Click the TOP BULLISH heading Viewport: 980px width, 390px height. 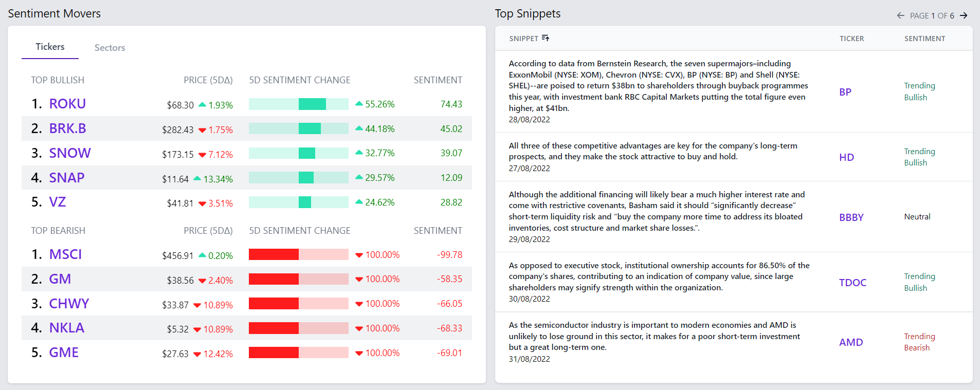(x=58, y=80)
